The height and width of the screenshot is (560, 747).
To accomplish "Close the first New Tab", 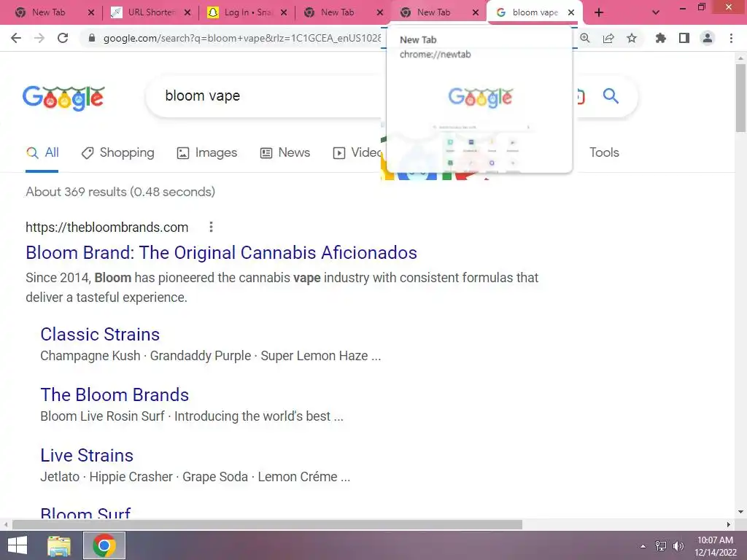I will pos(91,12).
